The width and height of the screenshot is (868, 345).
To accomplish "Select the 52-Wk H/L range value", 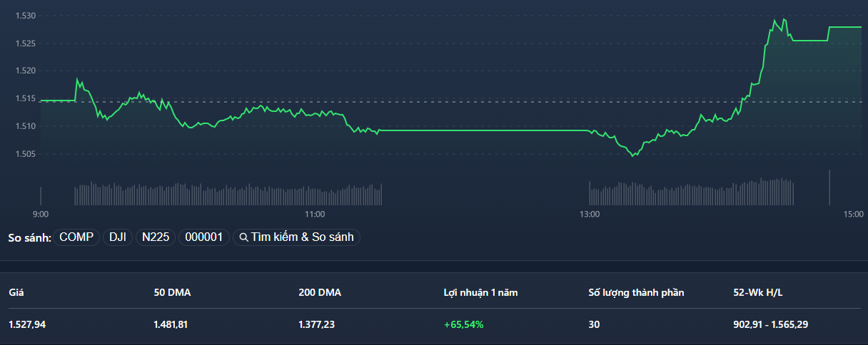I will coord(770,324).
